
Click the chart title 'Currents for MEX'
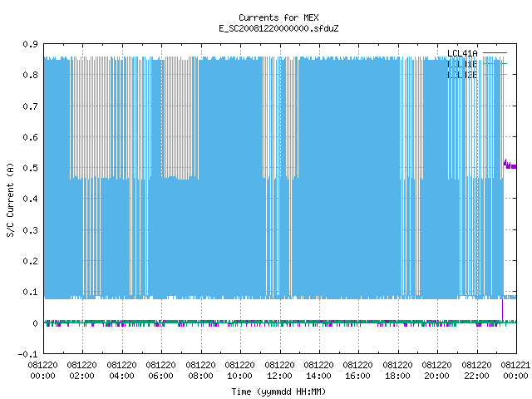pos(278,17)
